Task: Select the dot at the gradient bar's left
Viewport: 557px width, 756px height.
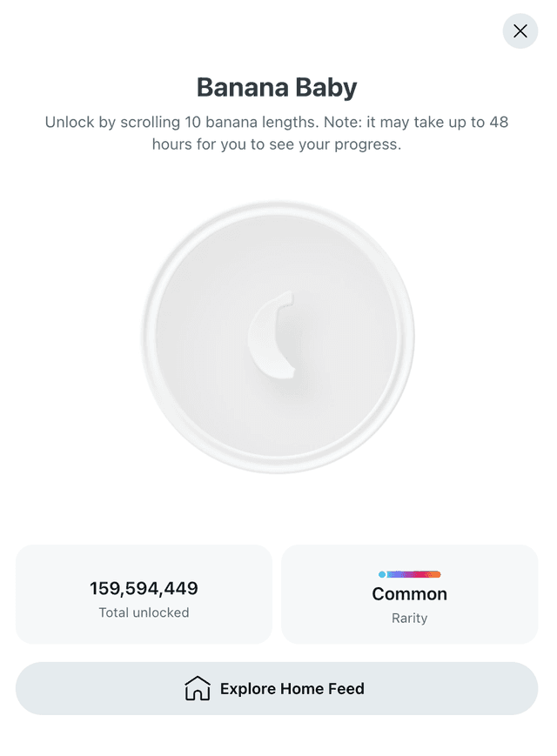Action: (x=381, y=574)
